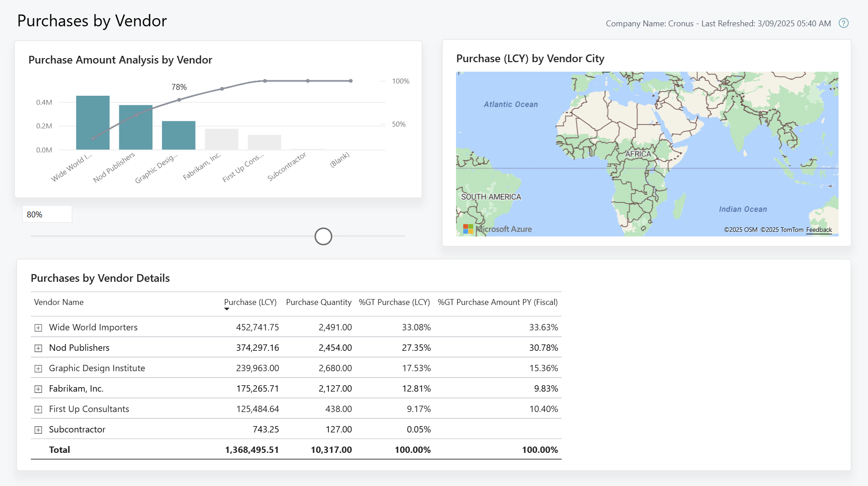Open the help question mark icon
The width and height of the screenshot is (868, 486).
click(844, 23)
